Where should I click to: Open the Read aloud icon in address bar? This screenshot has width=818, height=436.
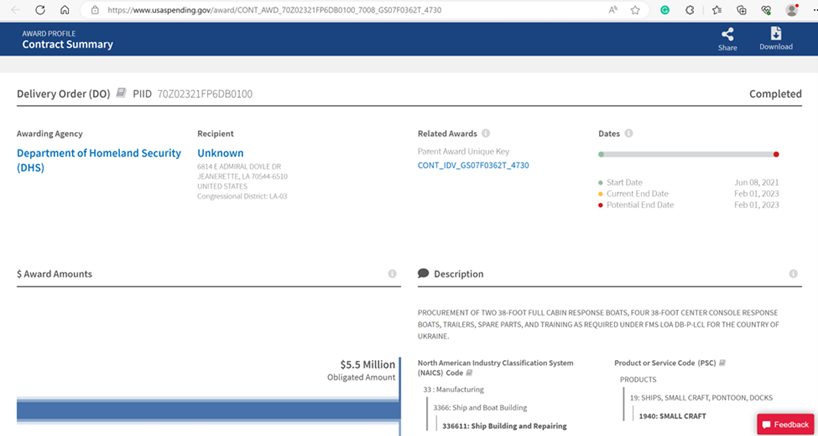coord(614,10)
